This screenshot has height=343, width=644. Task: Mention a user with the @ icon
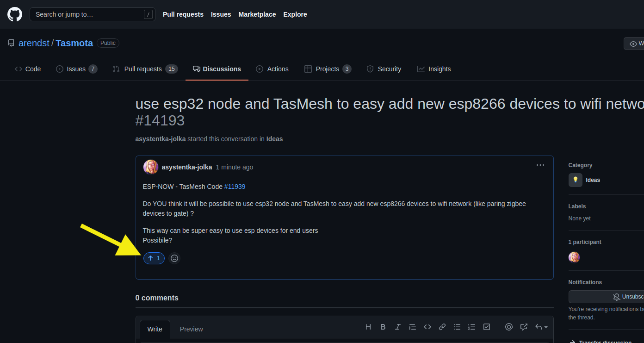click(x=509, y=327)
